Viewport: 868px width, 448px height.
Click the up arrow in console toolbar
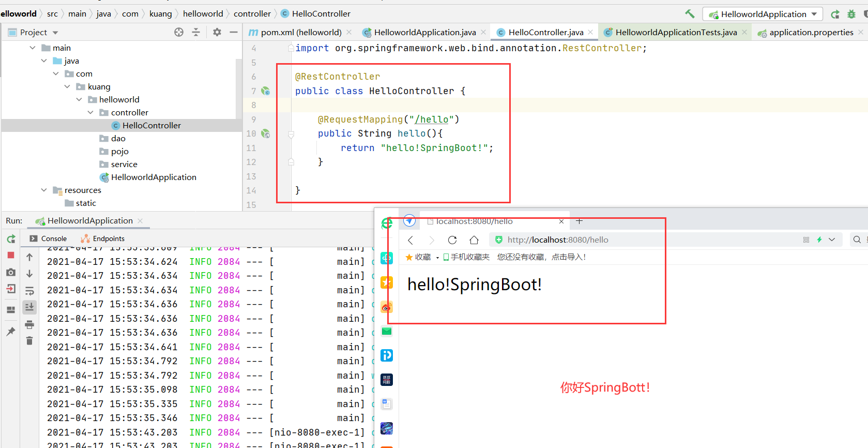click(29, 257)
